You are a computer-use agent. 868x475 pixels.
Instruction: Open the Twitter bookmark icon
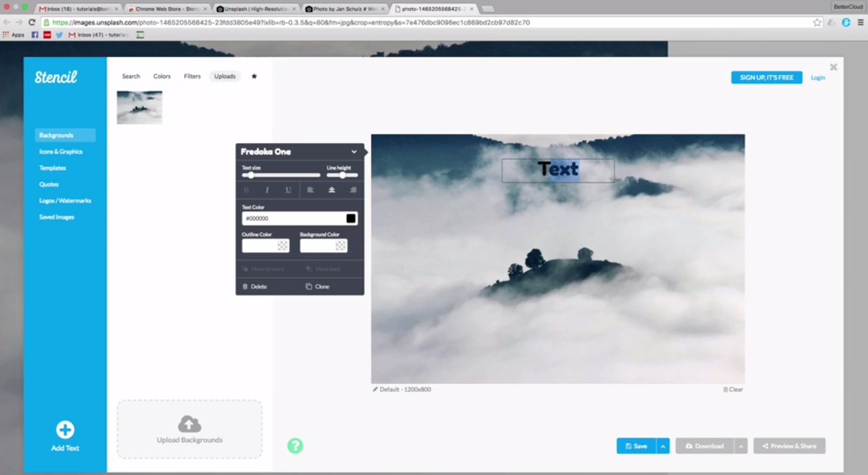point(59,35)
